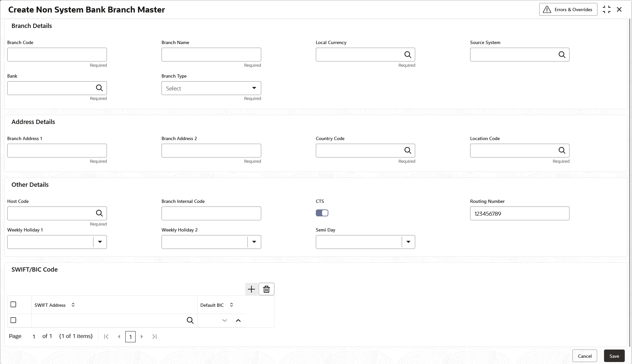Click the add row icon in SWIFT/BIC Code
This screenshot has height=364, width=632.
251,289
